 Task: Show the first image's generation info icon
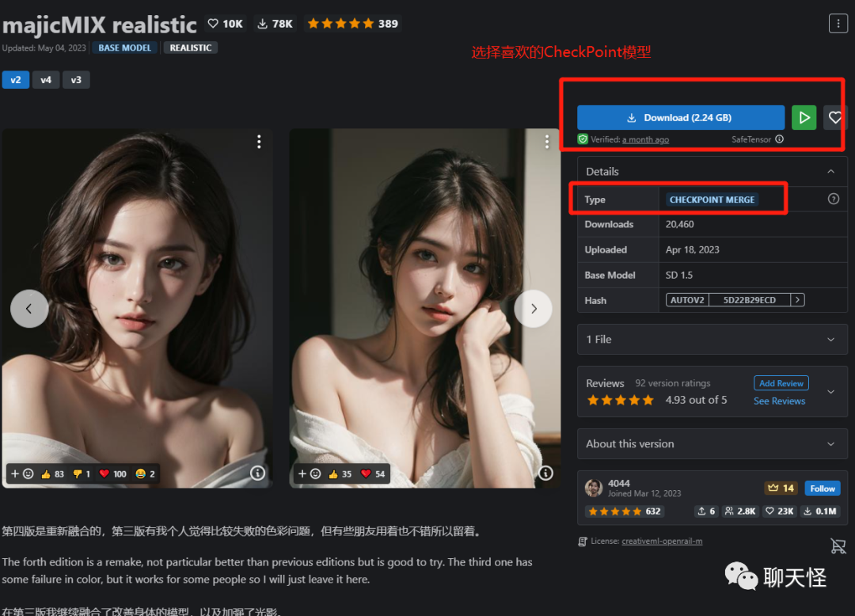[x=257, y=473]
